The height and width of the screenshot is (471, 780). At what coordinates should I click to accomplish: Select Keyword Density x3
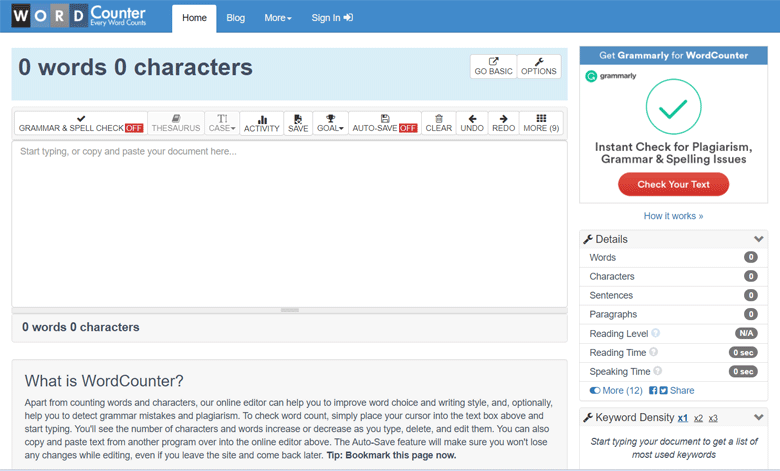[x=713, y=418]
